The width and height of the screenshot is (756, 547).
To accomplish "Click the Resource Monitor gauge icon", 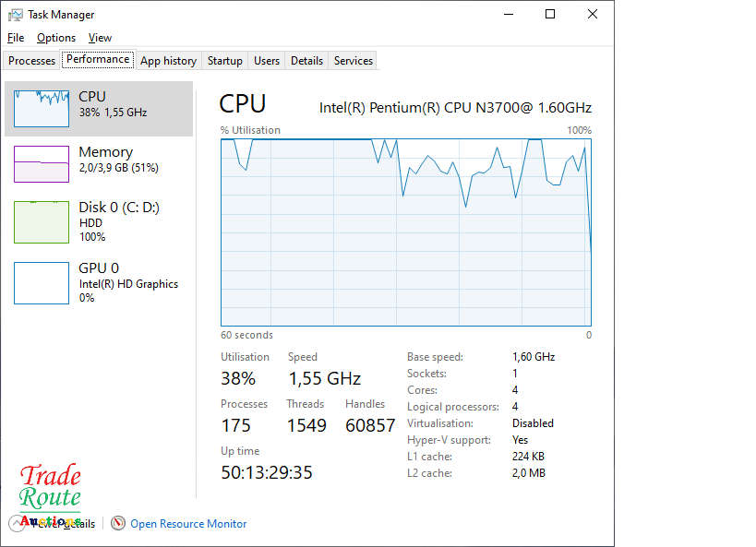I will [118, 523].
